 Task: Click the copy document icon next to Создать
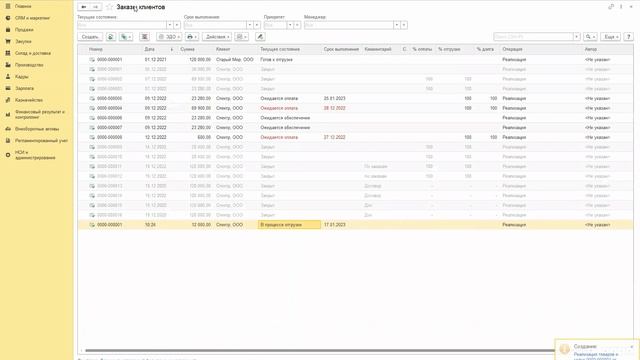pos(111,37)
